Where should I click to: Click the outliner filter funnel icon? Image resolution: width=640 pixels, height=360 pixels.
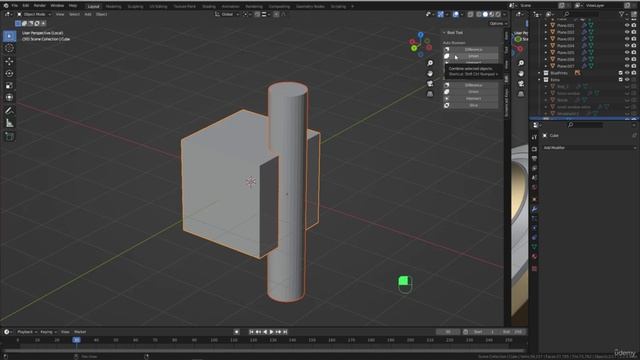click(x=622, y=14)
